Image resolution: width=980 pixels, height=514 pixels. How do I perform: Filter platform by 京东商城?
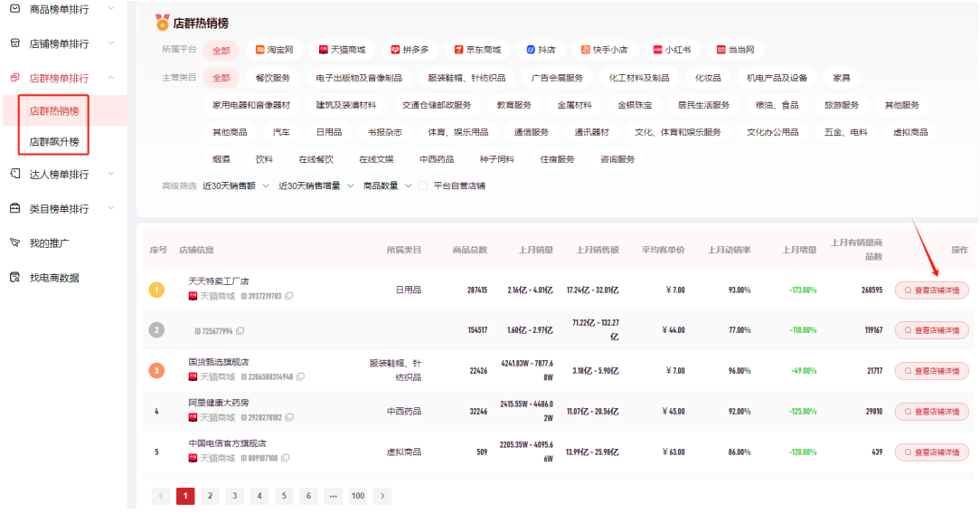coord(477,50)
